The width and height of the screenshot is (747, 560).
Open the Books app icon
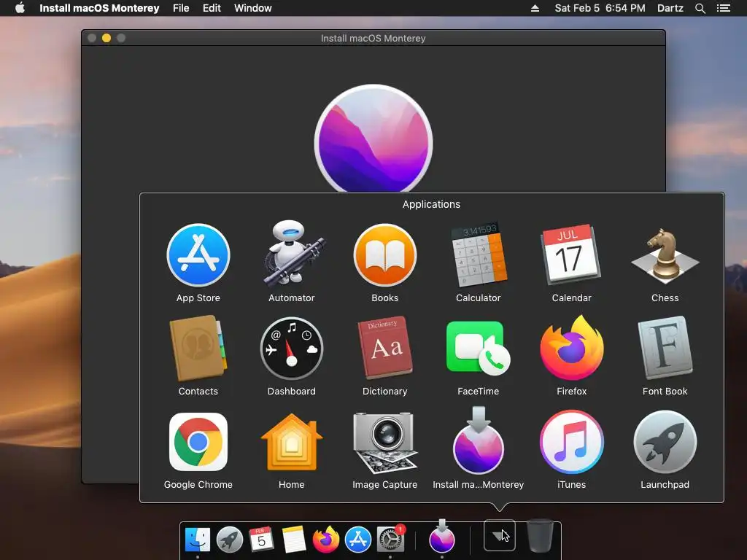[385, 255]
